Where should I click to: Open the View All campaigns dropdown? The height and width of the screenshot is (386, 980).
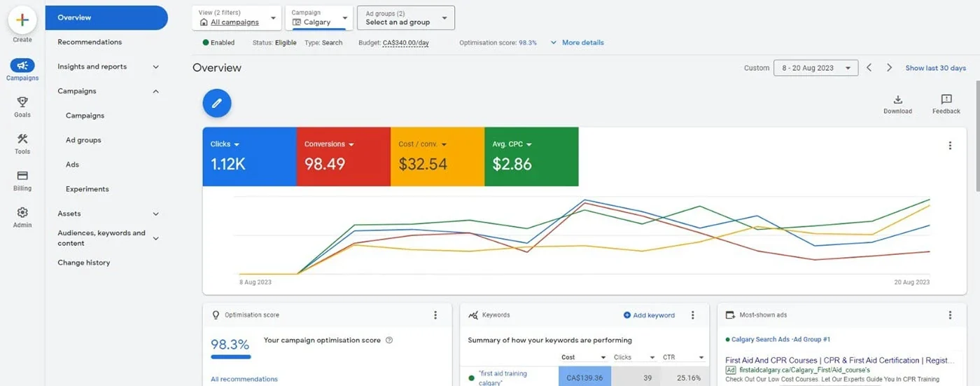click(x=237, y=18)
